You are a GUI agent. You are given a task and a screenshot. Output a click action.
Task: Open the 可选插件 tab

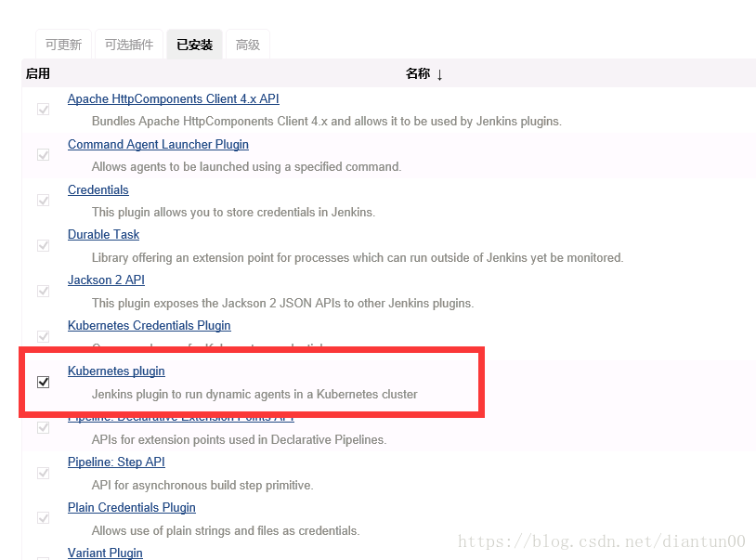pyautogui.click(x=129, y=45)
